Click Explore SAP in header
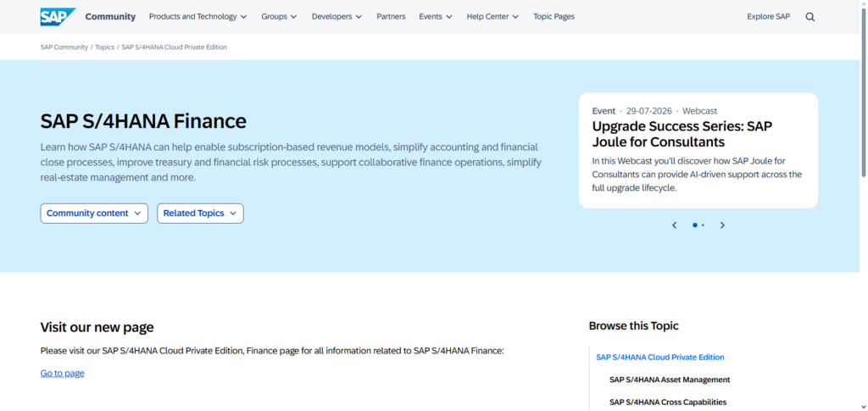The width and height of the screenshot is (868, 411). coord(768,17)
